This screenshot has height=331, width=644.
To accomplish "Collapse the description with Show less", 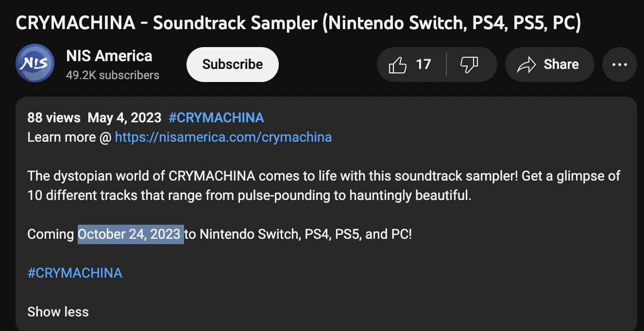I will (58, 312).
